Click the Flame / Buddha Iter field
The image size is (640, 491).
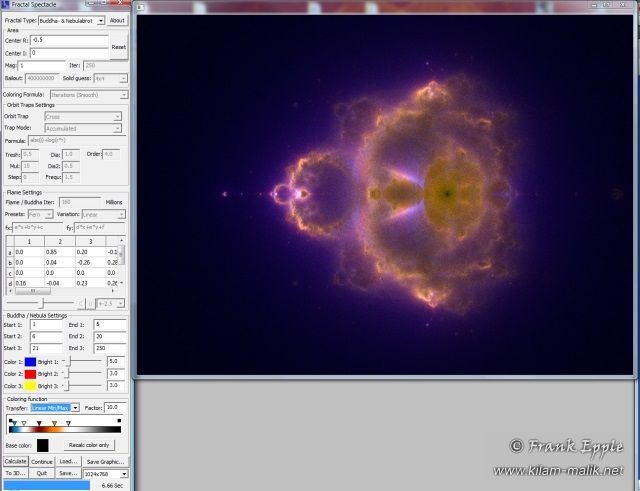click(x=80, y=202)
